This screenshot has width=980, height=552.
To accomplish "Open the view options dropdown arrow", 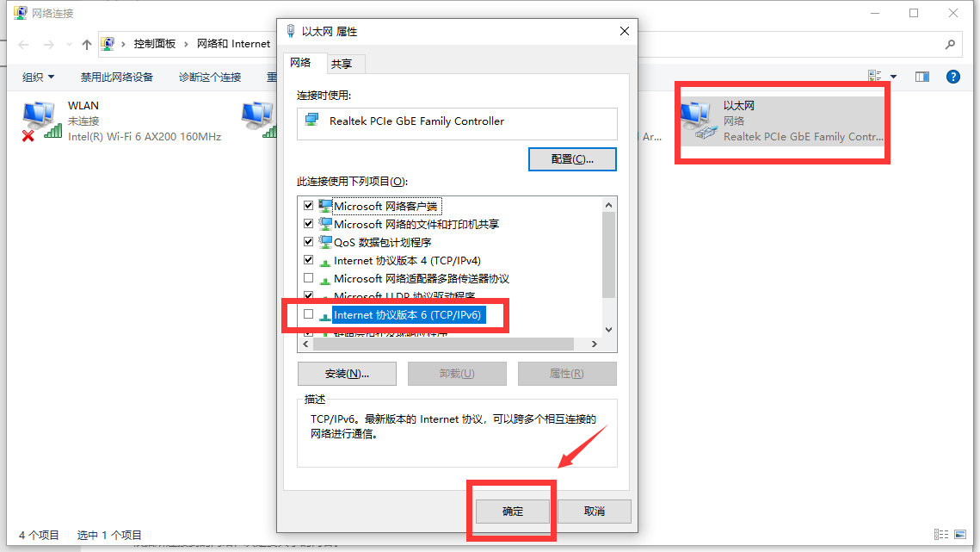I will pos(893,77).
